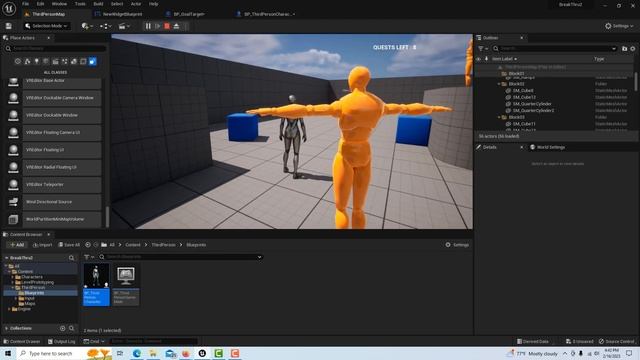
Task: Toggle Outliner visibility column eye icon
Action: [x=478, y=59]
